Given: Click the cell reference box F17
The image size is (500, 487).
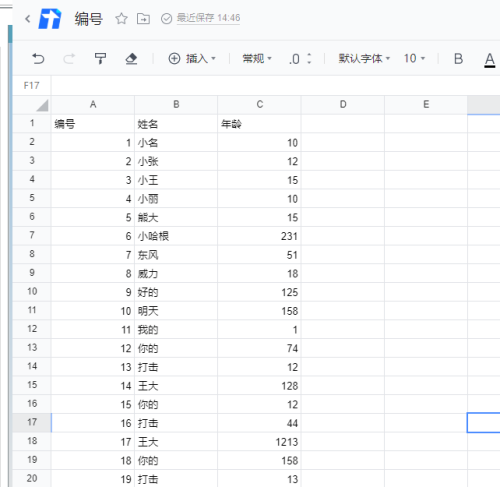Looking at the screenshot, I should click(x=32, y=86).
